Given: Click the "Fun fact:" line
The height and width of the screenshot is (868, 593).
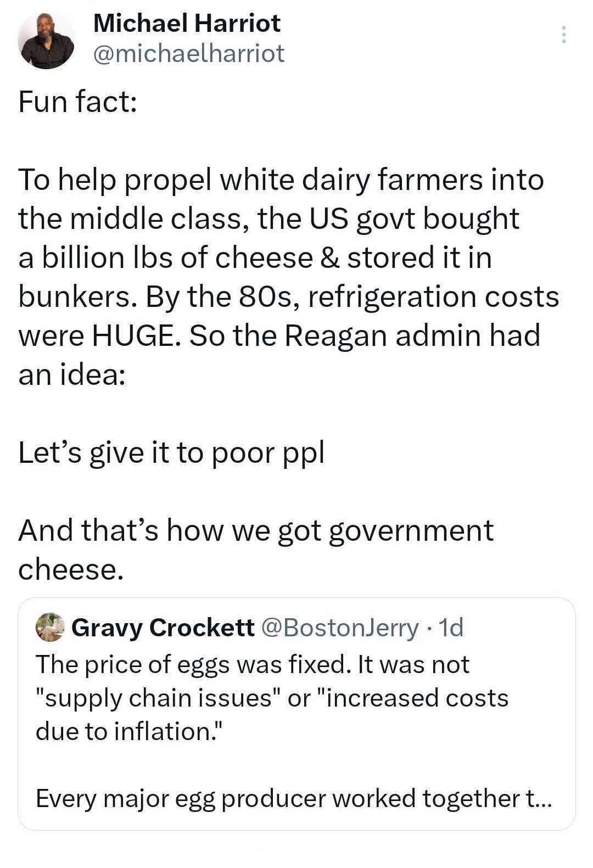Looking at the screenshot, I should [x=77, y=102].
